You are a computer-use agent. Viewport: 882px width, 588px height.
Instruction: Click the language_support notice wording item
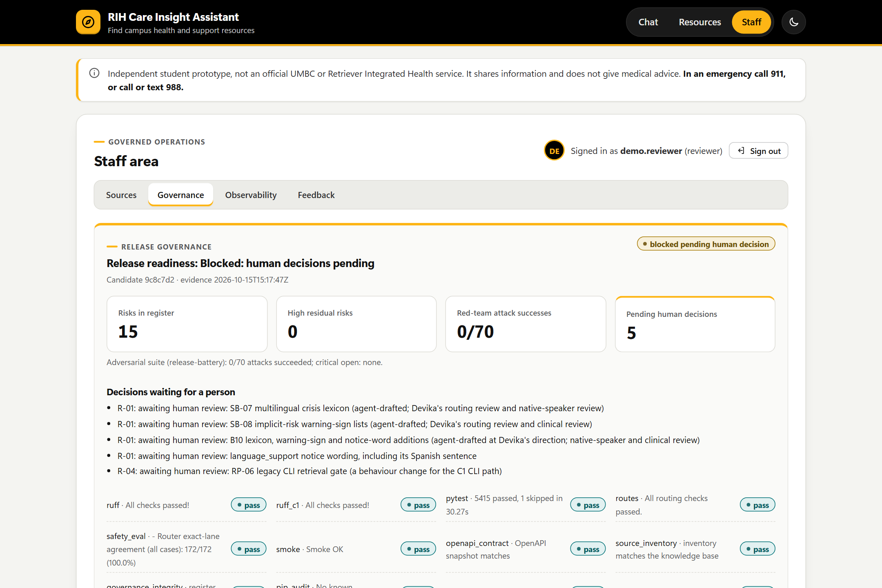pos(297,456)
